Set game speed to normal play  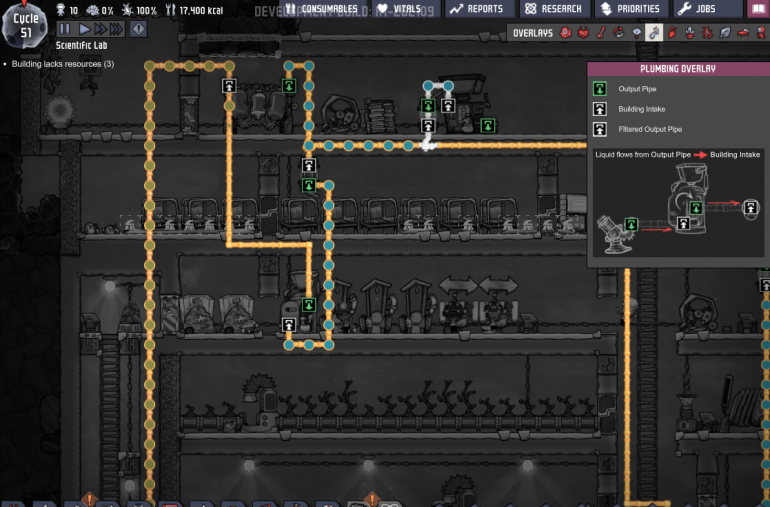click(x=84, y=29)
